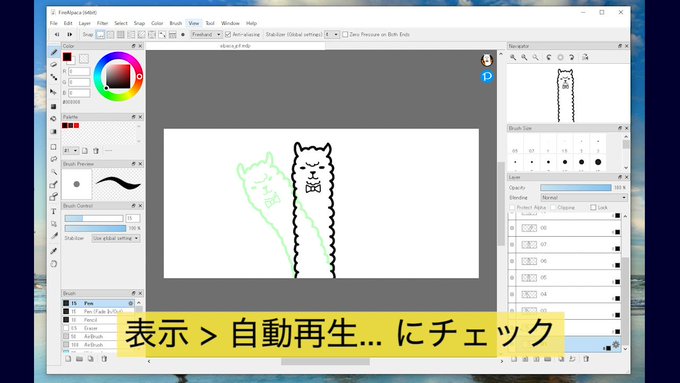
Task: Open the Filter menu
Action: click(102, 23)
